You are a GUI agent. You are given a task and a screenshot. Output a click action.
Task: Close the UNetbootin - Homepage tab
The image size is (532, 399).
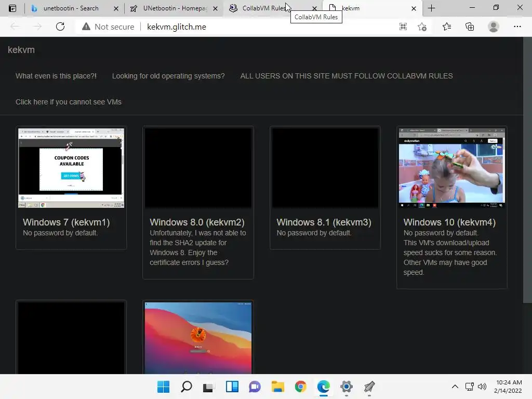pyautogui.click(x=215, y=8)
